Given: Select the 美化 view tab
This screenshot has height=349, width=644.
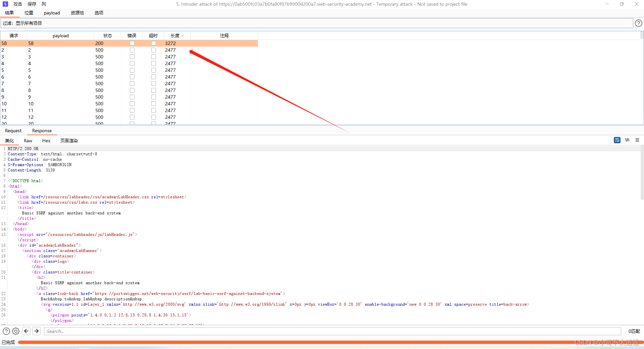Looking at the screenshot, I should 9,141.
